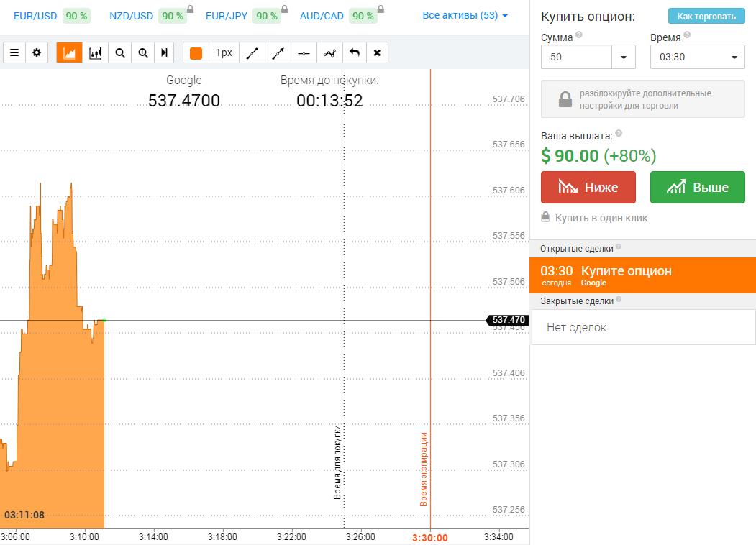Screen dimensions: 756x545
Task: Click help icon next to 'Закрытые сделки'
Action: point(619,299)
